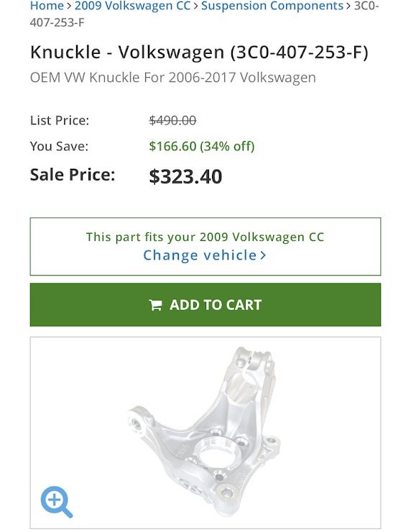Click the Sale Price label

point(73,175)
